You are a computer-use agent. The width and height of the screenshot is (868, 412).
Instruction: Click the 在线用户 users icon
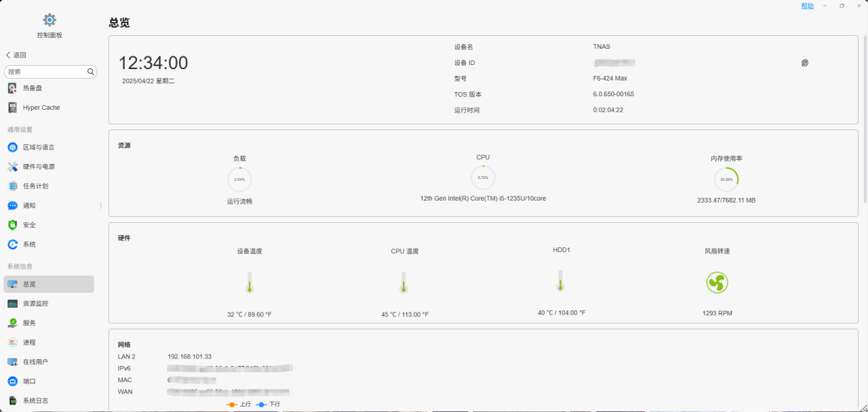[x=12, y=362]
